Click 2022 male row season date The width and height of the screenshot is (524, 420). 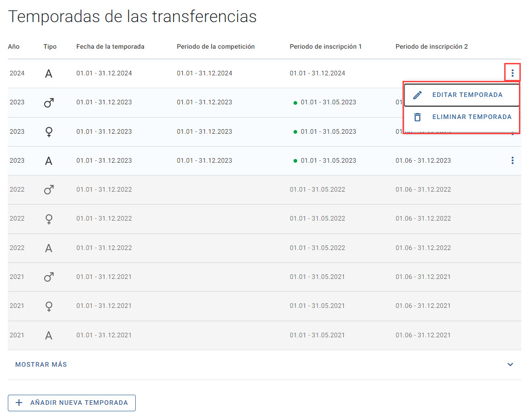click(104, 189)
